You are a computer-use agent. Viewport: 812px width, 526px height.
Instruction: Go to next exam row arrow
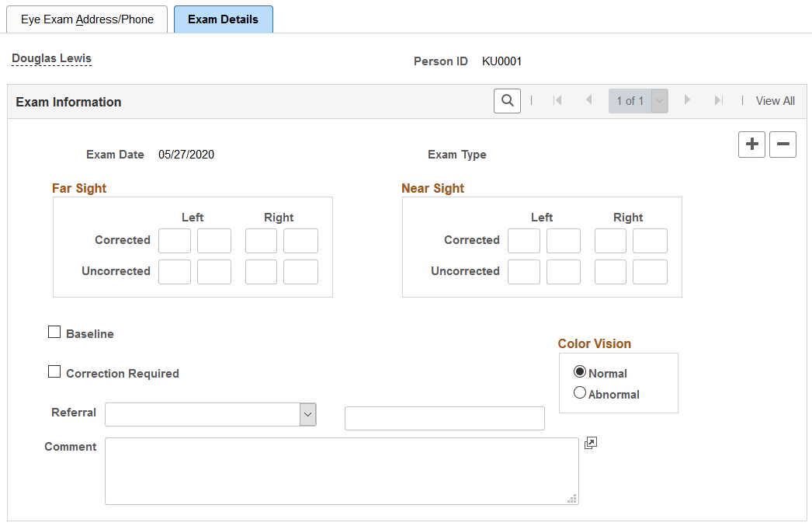coord(687,99)
